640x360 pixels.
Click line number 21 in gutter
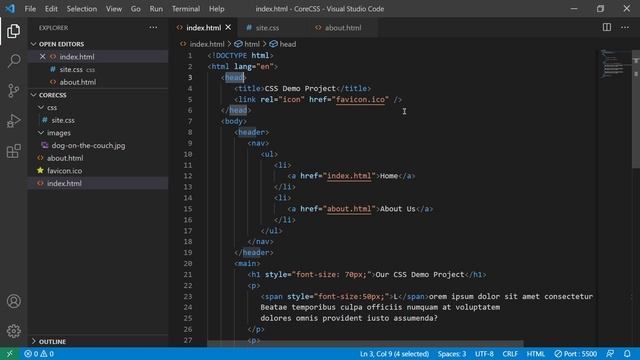pyautogui.click(x=188, y=275)
